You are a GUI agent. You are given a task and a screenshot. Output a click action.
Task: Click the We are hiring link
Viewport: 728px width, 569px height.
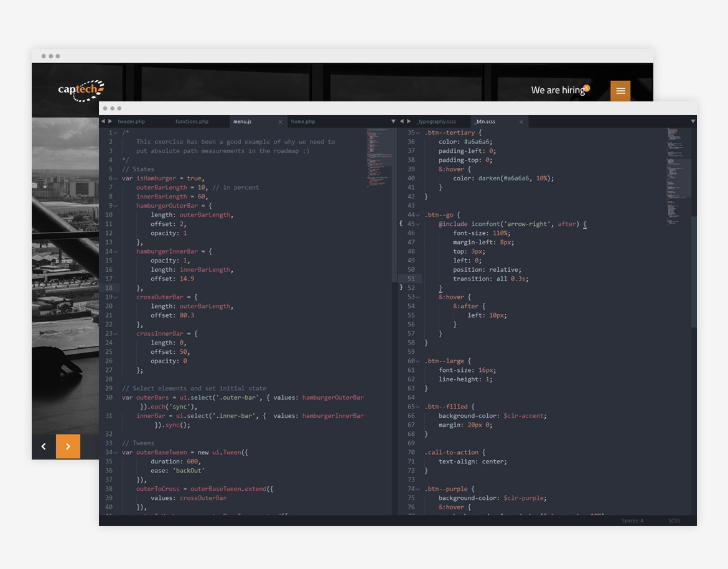coord(558,90)
